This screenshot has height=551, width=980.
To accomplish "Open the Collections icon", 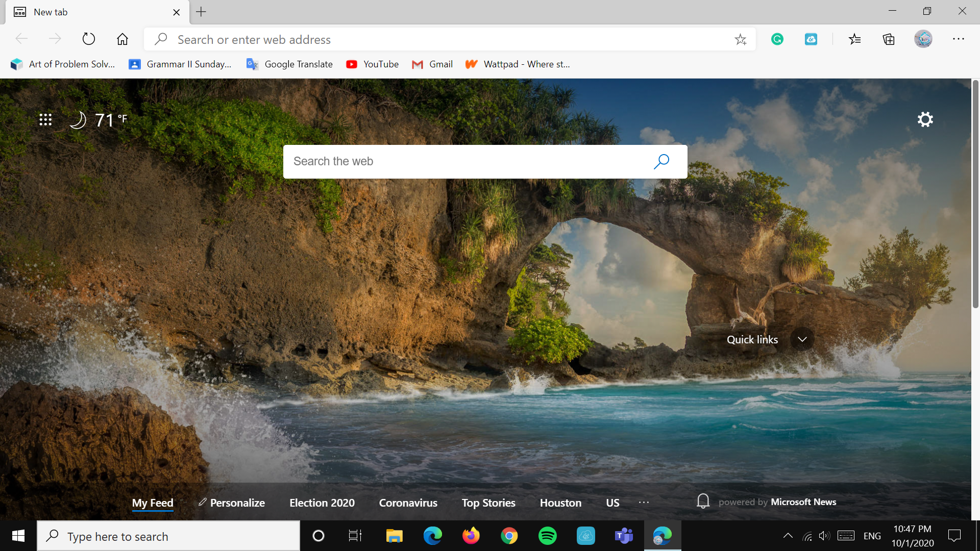I will (x=889, y=39).
